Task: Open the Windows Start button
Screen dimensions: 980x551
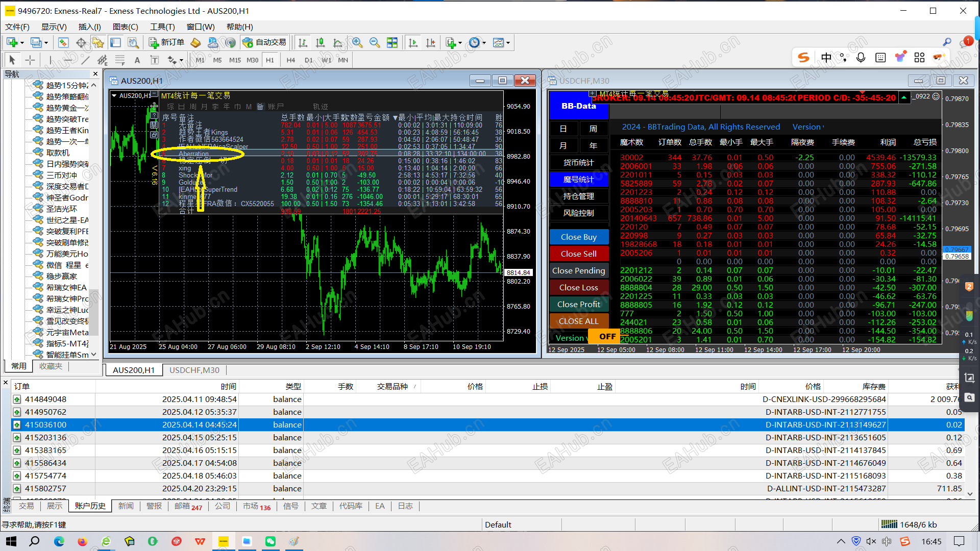Action: [11, 541]
